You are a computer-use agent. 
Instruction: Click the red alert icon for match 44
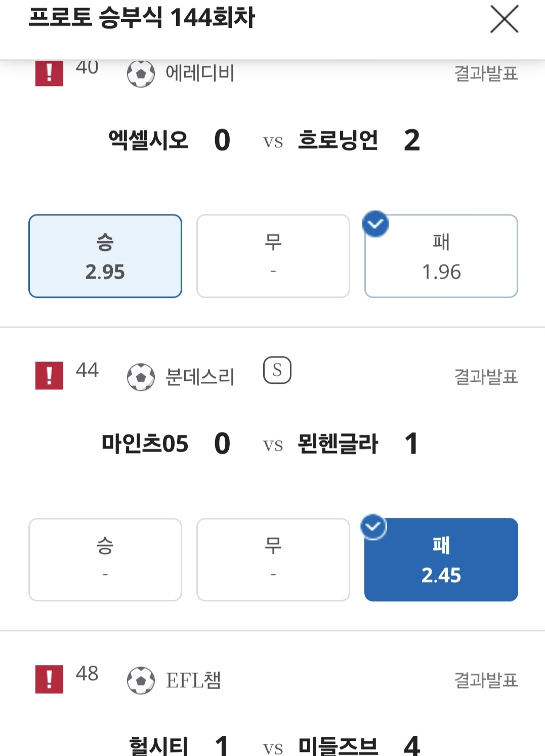pyautogui.click(x=49, y=376)
